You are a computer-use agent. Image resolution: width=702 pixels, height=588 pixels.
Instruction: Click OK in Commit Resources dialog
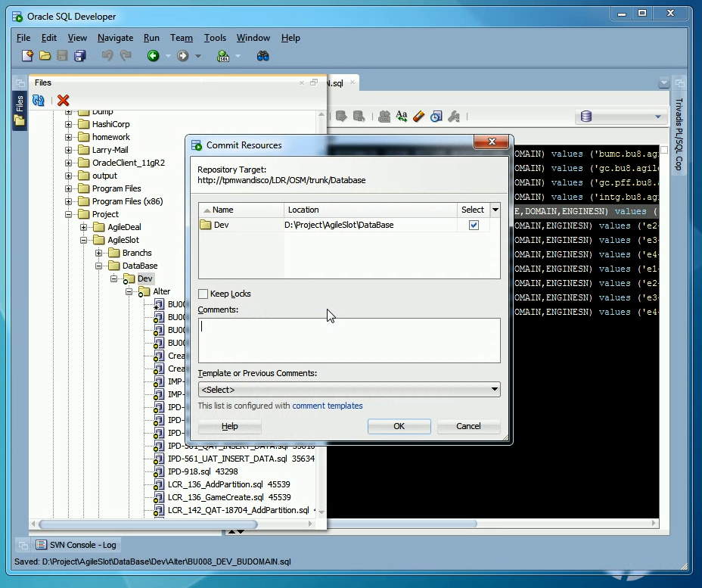tap(399, 426)
